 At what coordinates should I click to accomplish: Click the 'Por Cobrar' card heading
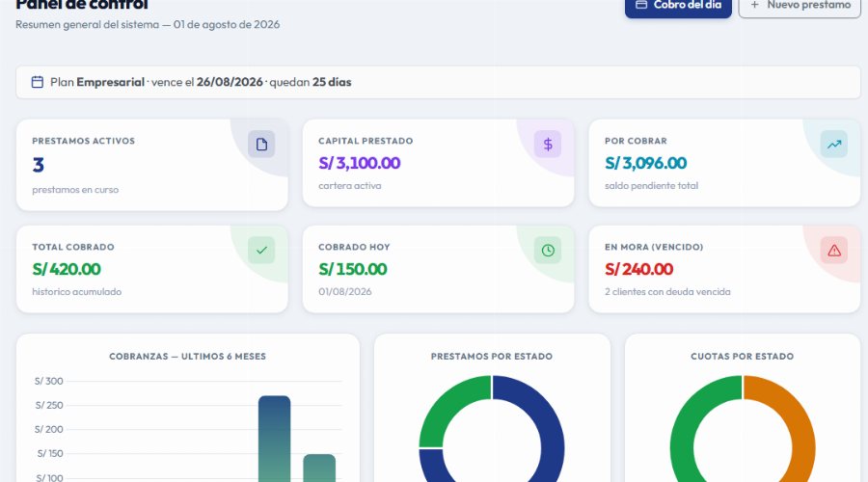tap(636, 141)
